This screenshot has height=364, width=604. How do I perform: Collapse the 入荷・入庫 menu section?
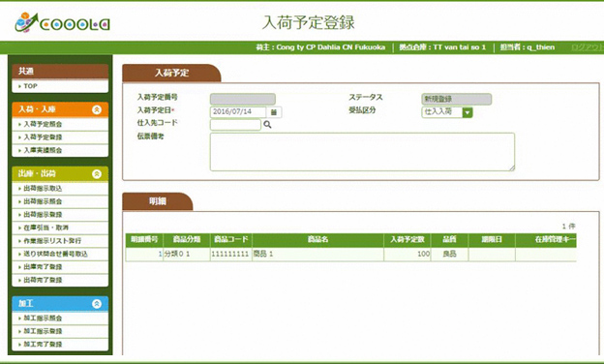(97, 109)
